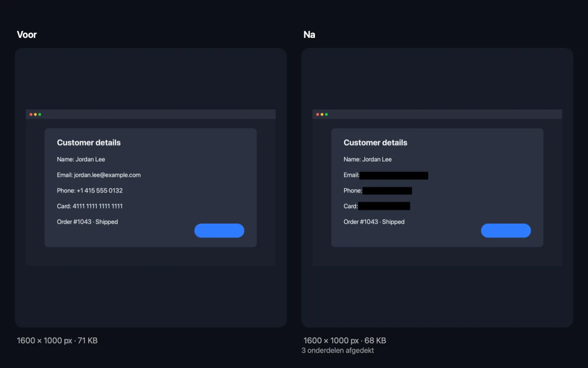Viewport: 588px width, 368px height.
Task: Click the blue pill button in the Na preview
Action: [x=506, y=230]
